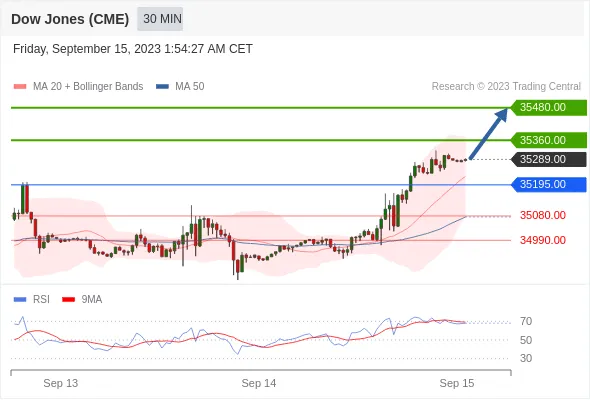Click the MA 20 + Bollinger Bands legend swatch
590x400 pixels.
pos(20,87)
